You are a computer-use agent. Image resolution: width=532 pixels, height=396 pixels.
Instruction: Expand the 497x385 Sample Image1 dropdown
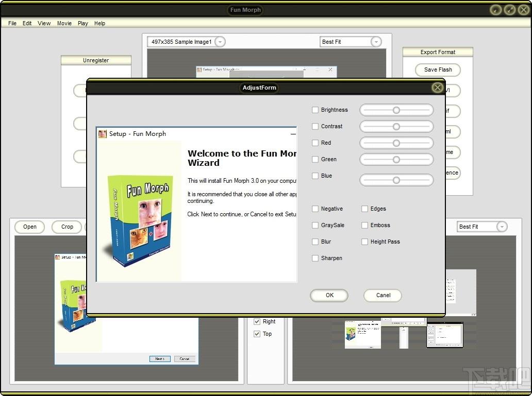pyautogui.click(x=220, y=42)
